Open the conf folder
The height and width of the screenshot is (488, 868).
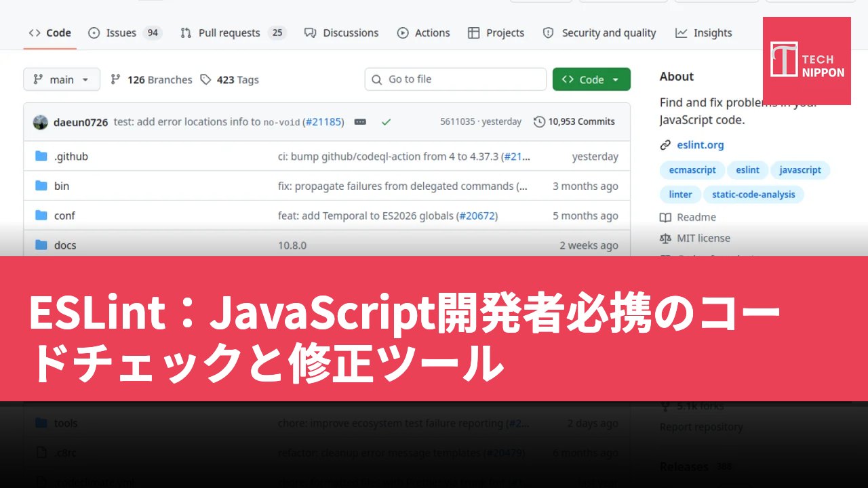[64, 216]
